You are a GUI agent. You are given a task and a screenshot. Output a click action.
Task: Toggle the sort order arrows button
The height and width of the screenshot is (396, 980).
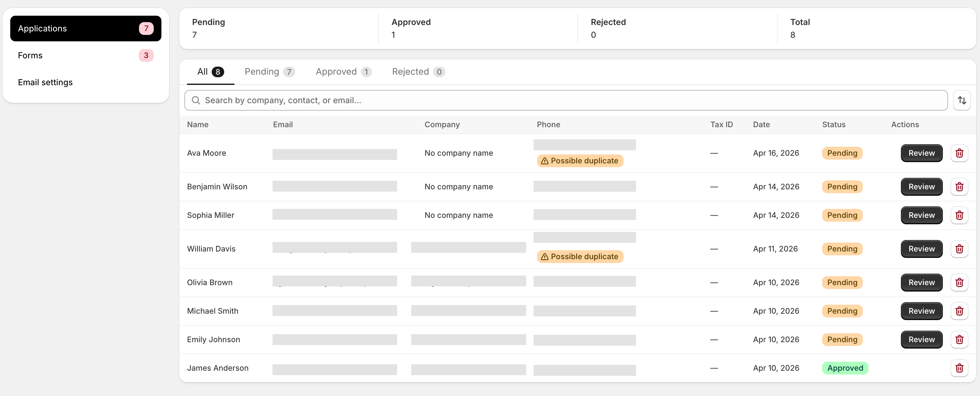[x=962, y=100]
